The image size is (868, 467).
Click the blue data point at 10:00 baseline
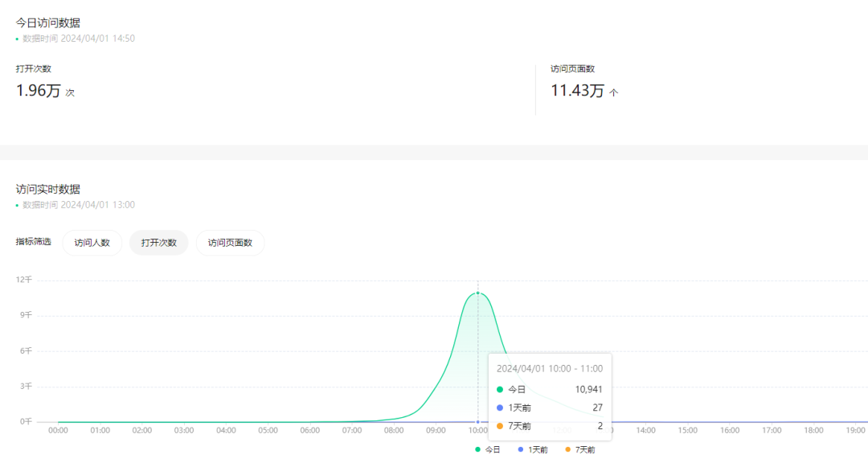[x=477, y=422]
